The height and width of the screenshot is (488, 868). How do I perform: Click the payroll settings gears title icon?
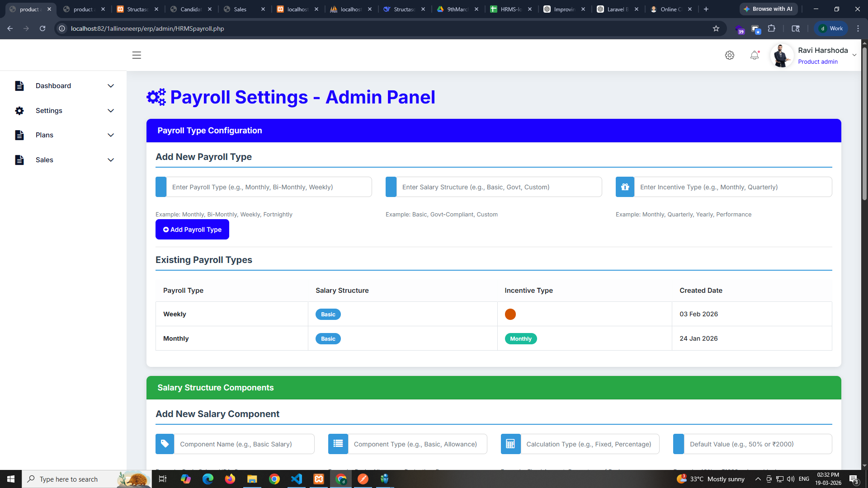tap(156, 97)
